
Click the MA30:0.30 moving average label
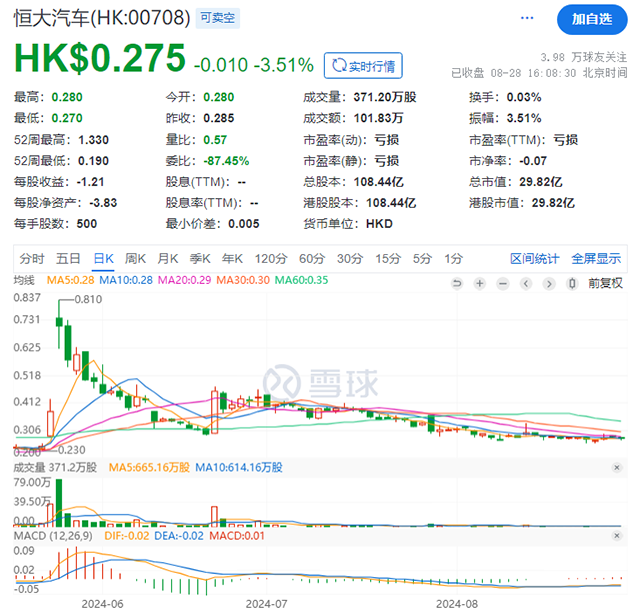pyautogui.click(x=243, y=280)
